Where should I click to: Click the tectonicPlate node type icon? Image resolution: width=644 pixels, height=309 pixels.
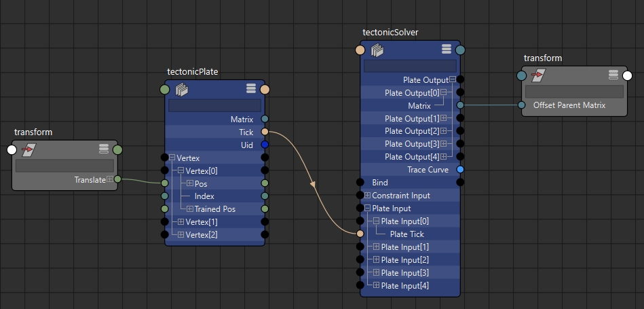click(x=181, y=89)
